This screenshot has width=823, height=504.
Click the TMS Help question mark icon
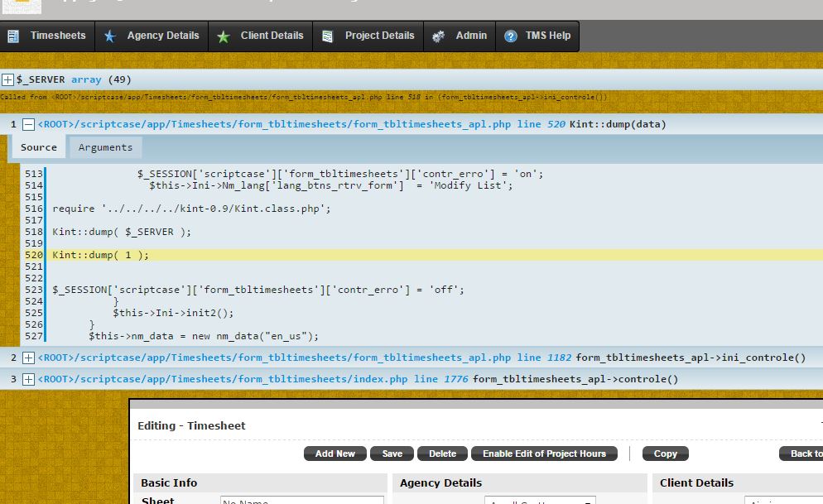[x=510, y=36]
